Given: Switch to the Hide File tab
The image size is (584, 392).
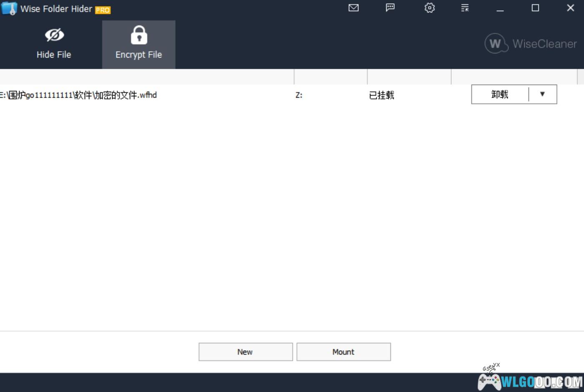Looking at the screenshot, I should click(x=54, y=44).
